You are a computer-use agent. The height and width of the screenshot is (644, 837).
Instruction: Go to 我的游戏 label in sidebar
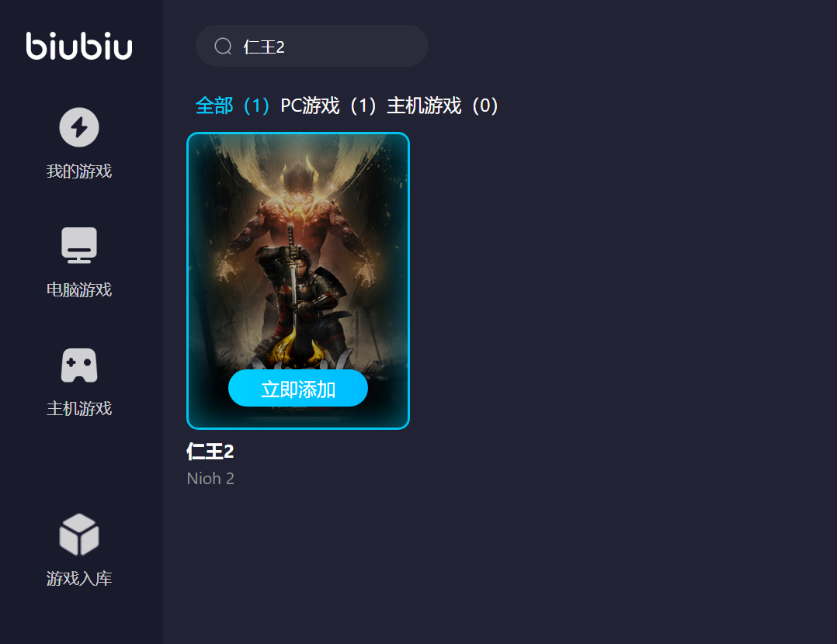point(79,171)
